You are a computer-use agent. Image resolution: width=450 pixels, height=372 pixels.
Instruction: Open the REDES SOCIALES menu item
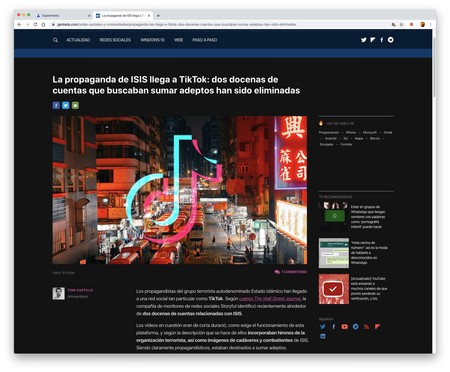point(115,40)
